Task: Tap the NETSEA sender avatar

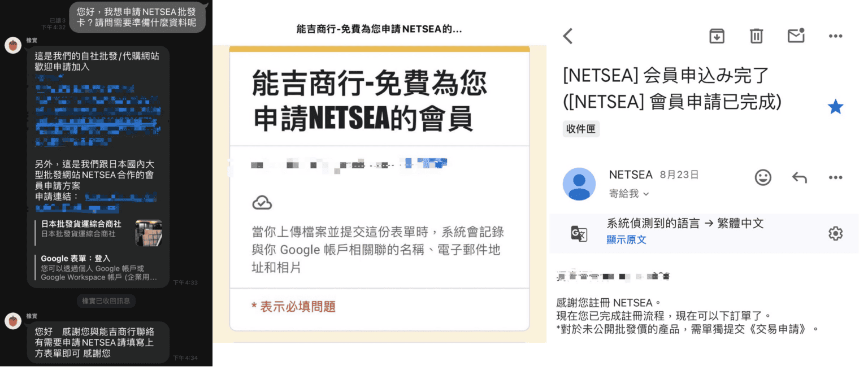Action: (579, 184)
